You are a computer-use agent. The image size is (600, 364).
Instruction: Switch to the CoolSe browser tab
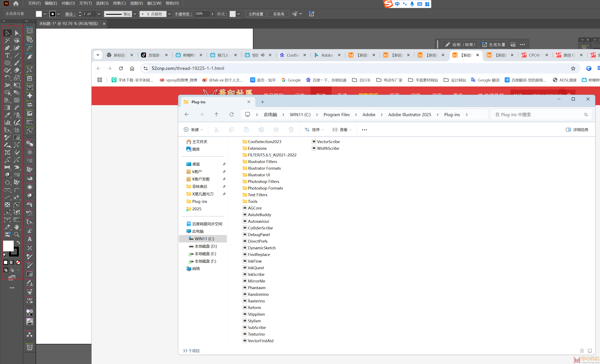pyautogui.click(x=293, y=55)
